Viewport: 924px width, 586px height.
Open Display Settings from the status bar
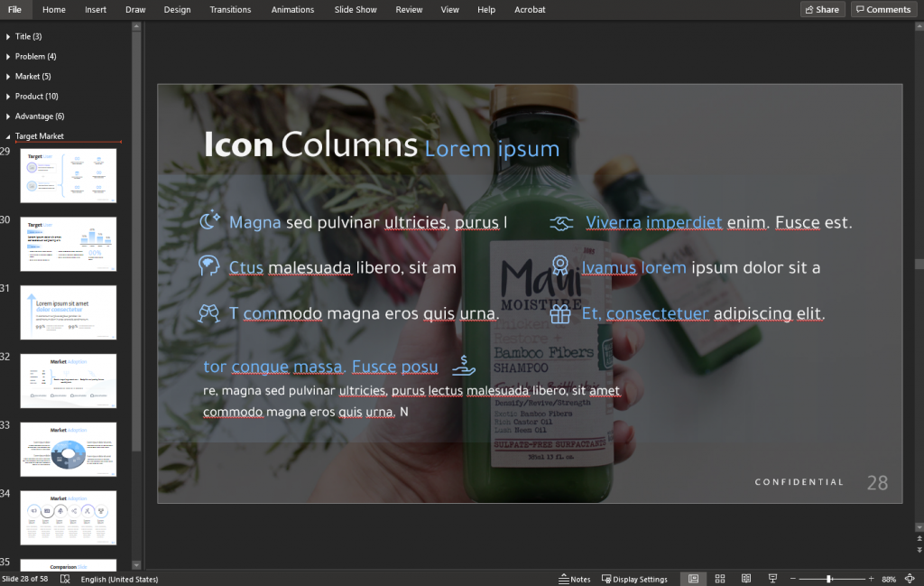coord(634,578)
